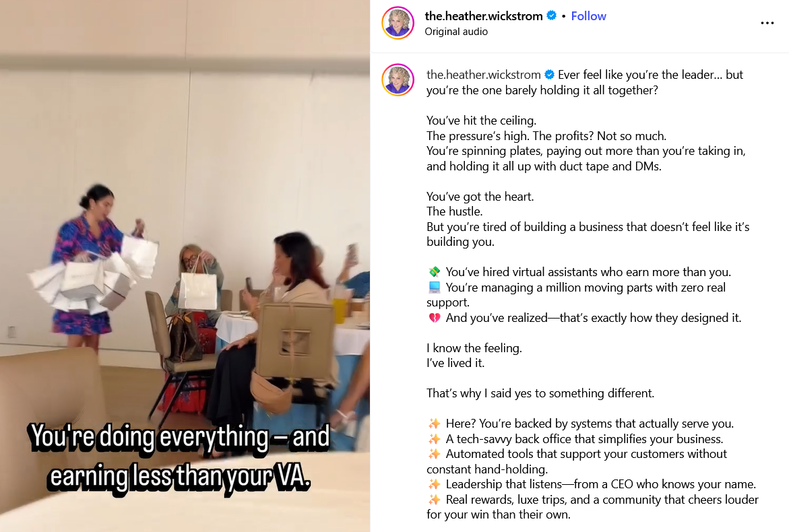
Task: Click the reel video to pause playback
Action: 185,266
